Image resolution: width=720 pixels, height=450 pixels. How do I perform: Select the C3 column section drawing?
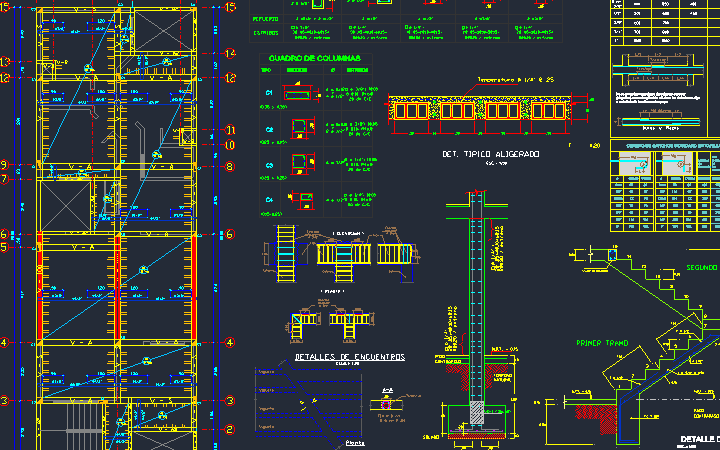[x=302, y=164]
